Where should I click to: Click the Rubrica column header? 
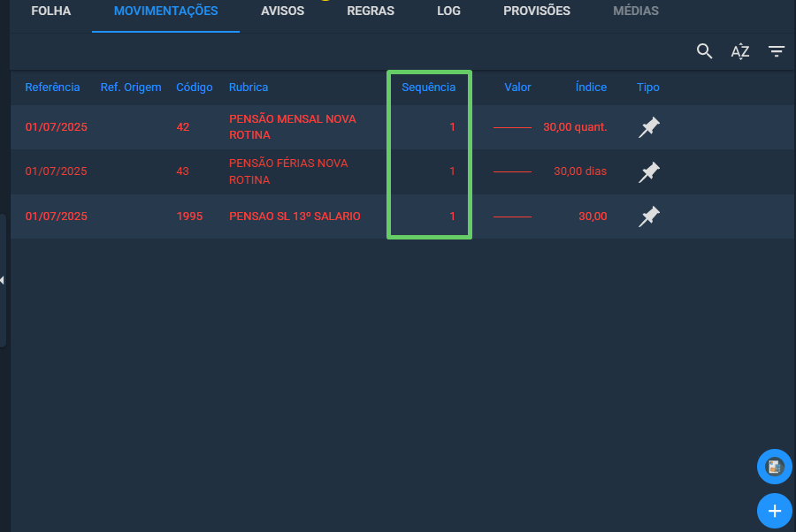tap(249, 87)
